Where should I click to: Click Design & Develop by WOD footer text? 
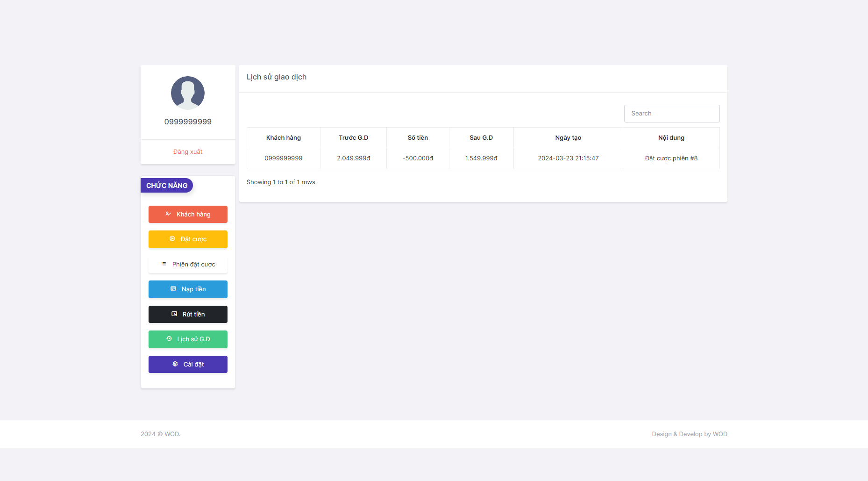coord(690,434)
